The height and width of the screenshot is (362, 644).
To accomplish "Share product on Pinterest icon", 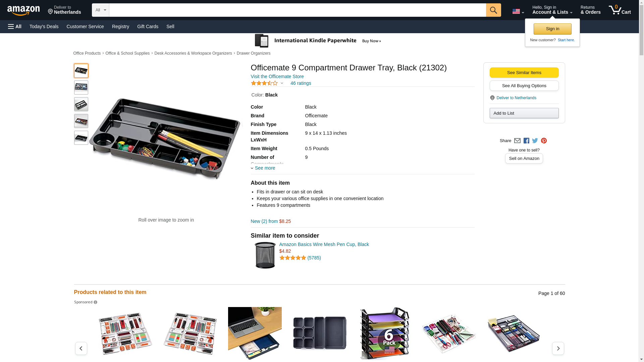I will click(x=544, y=141).
